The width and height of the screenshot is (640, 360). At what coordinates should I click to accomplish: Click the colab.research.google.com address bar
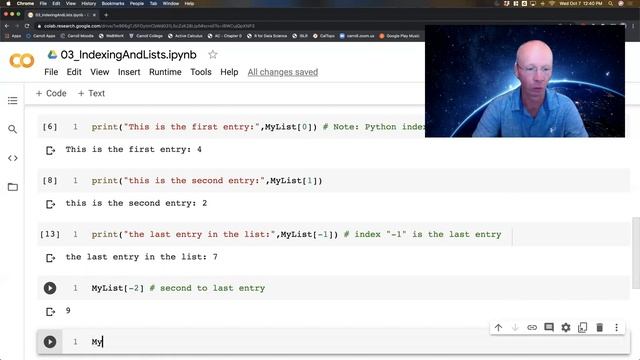(x=149, y=26)
